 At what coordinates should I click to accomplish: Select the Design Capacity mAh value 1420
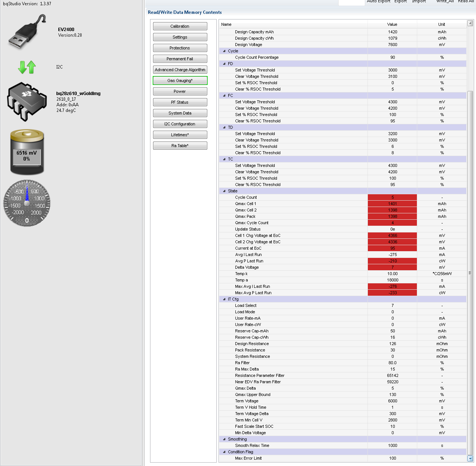(x=392, y=32)
